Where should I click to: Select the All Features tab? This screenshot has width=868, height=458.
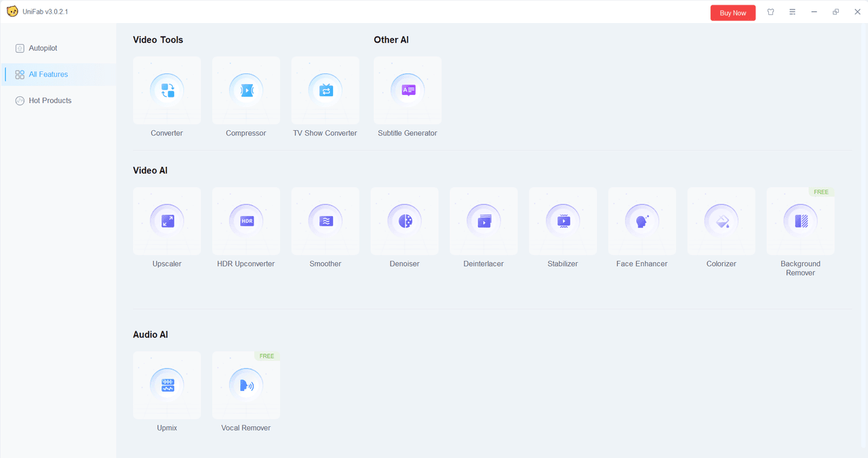pos(59,75)
